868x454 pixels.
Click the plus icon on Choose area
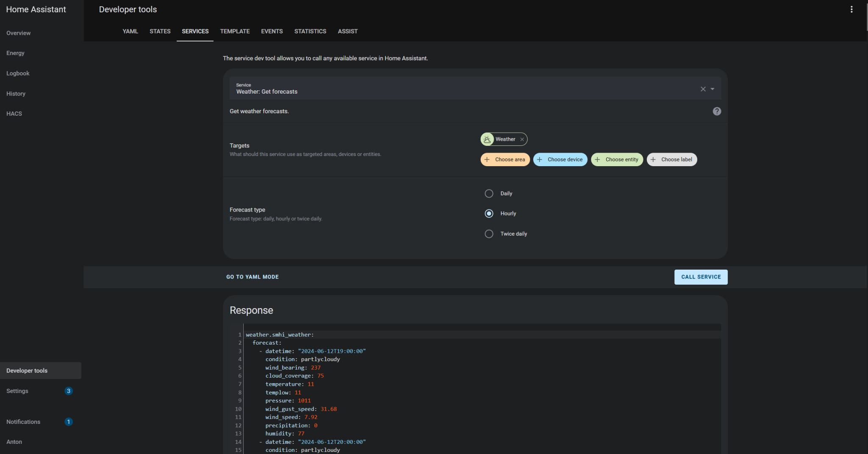(x=487, y=160)
